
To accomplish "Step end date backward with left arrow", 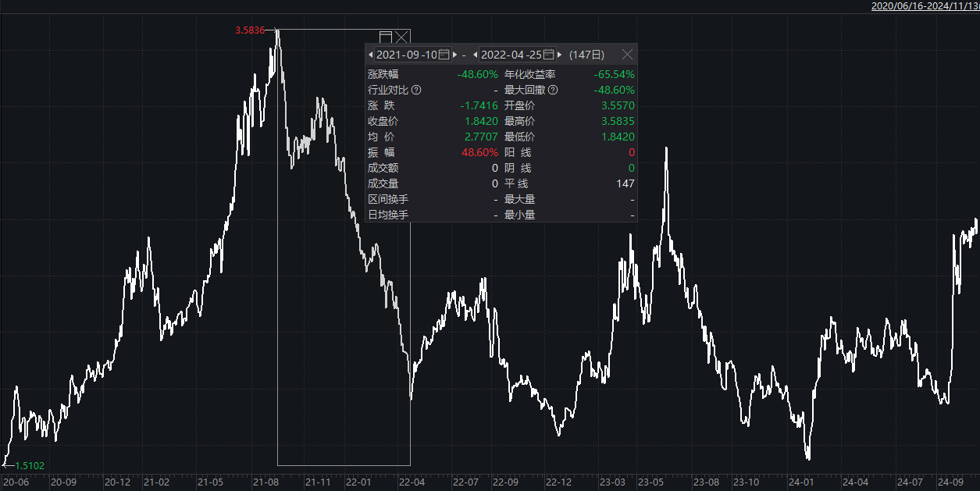I will [x=475, y=55].
